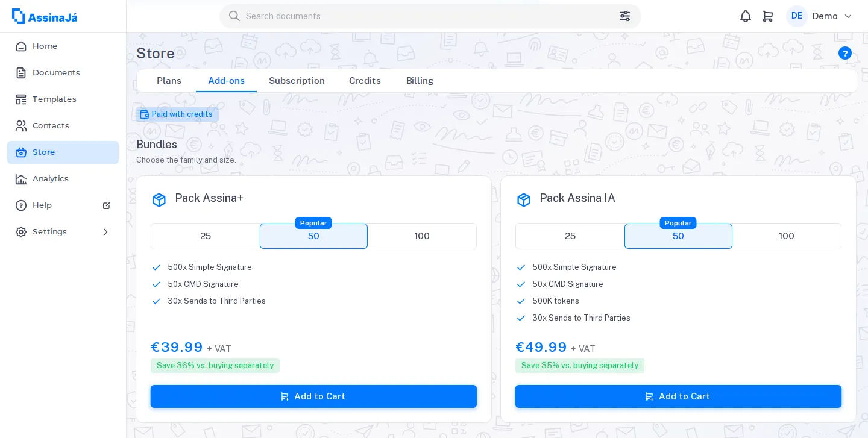The height and width of the screenshot is (438, 868).
Task: Click the Analytics chart icon
Action: (21, 179)
